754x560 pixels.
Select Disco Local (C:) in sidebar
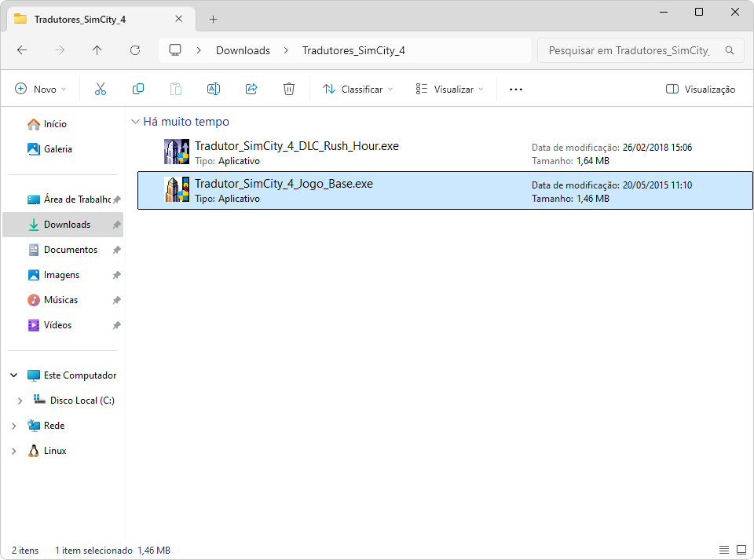(x=82, y=401)
